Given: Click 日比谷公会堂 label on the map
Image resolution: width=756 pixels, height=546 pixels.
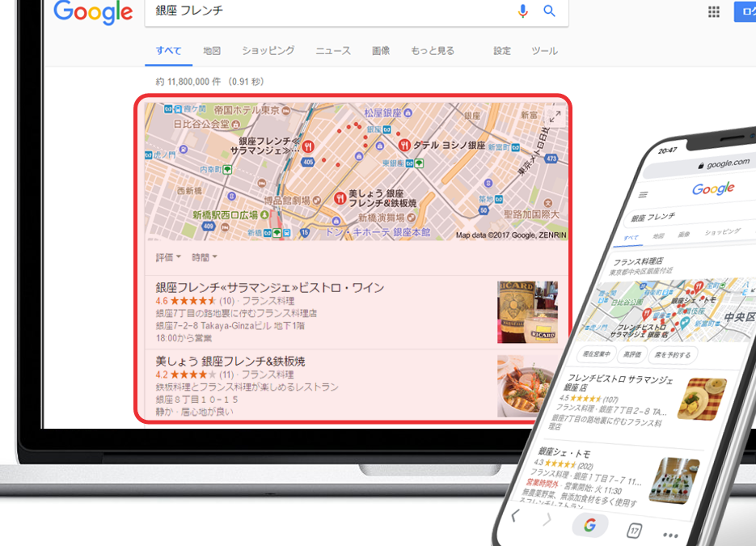Looking at the screenshot, I should (x=201, y=124).
